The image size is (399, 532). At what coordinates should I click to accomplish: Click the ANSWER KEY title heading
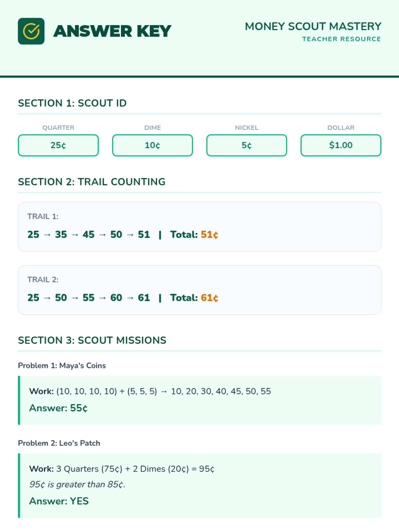click(112, 31)
